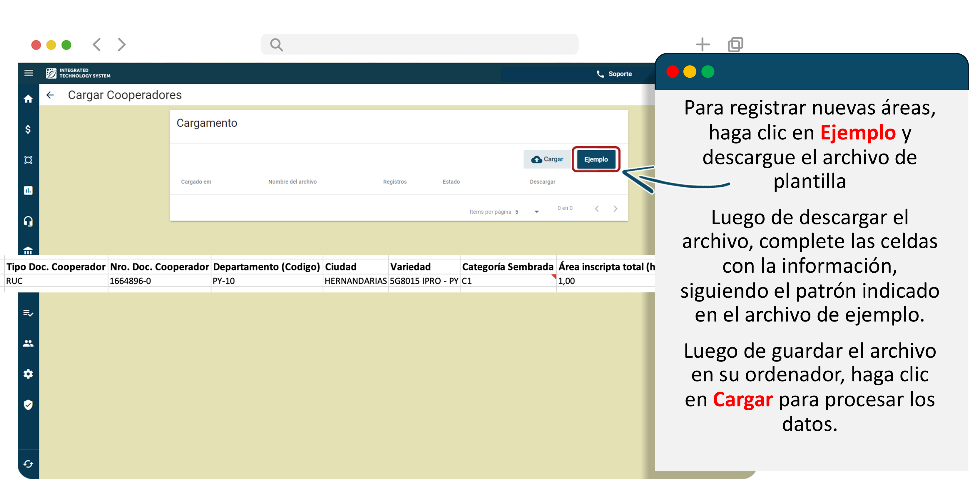The width and height of the screenshot is (980, 503).
Task: Click the browser forward navigation arrow
Action: pos(121,44)
